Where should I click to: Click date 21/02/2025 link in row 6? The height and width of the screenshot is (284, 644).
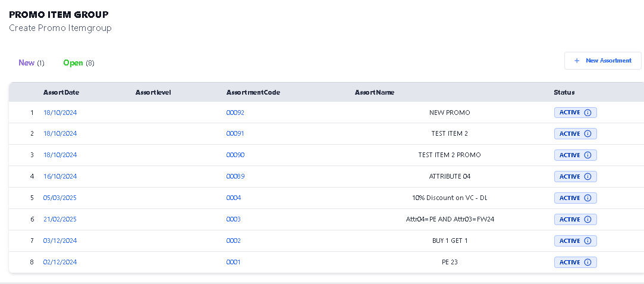(x=60, y=219)
